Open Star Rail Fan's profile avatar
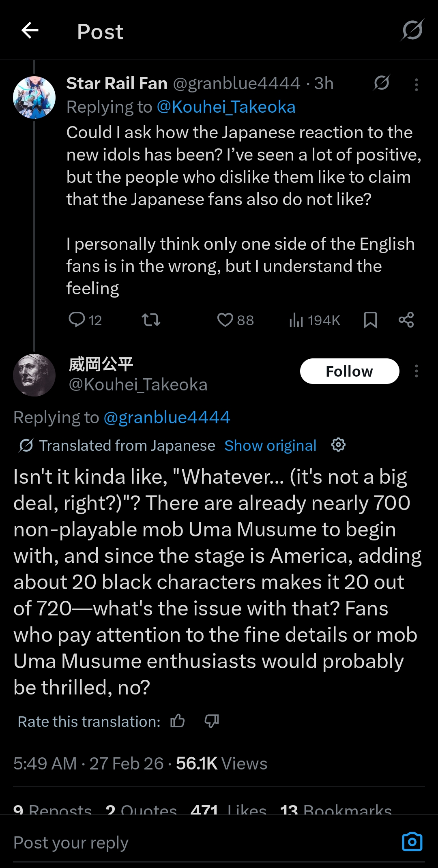 pyautogui.click(x=34, y=98)
